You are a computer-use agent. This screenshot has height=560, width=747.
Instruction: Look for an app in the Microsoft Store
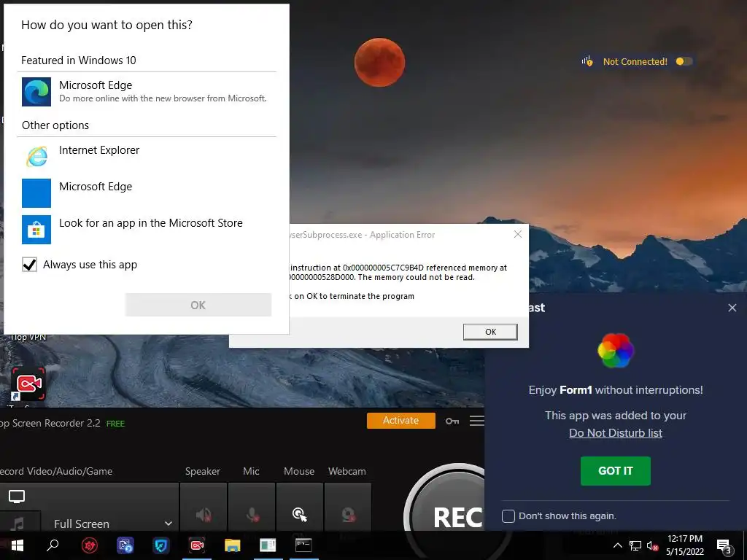pyautogui.click(x=146, y=229)
